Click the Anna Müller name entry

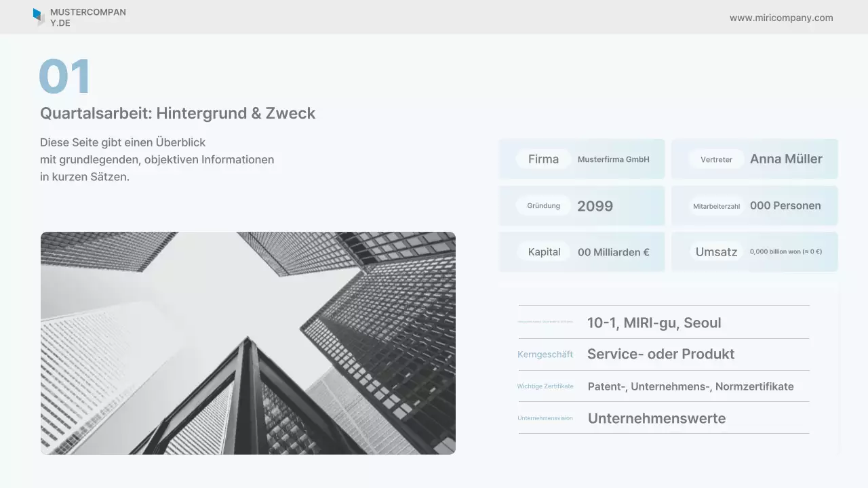click(x=786, y=159)
